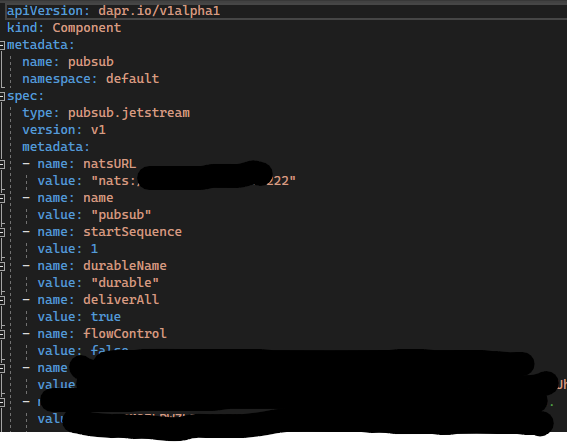Image resolution: width=567 pixels, height=442 pixels.
Task: Click the v1 version value
Action: [98, 130]
